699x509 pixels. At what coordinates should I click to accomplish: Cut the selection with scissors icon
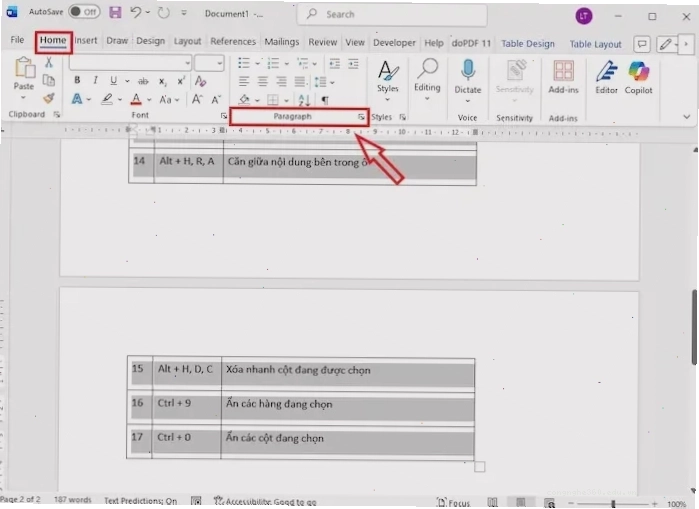coord(49,62)
